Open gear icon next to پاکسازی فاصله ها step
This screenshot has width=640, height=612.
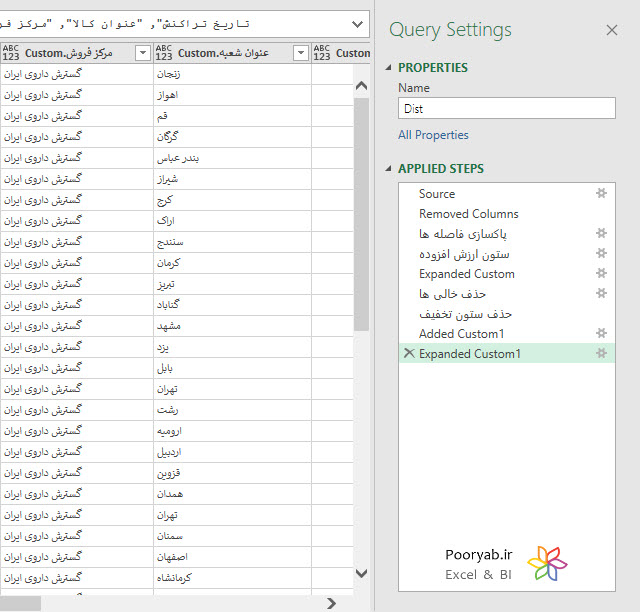pos(601,233)
